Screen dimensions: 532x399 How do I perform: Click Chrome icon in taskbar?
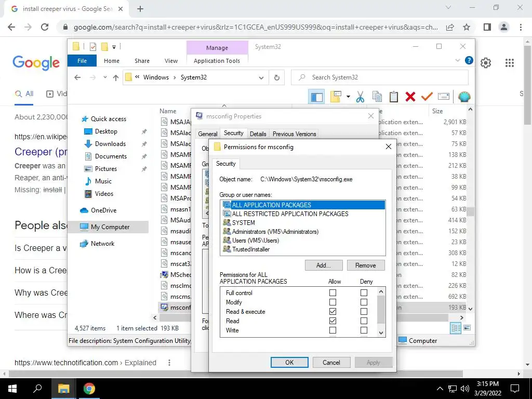[89, 389]
